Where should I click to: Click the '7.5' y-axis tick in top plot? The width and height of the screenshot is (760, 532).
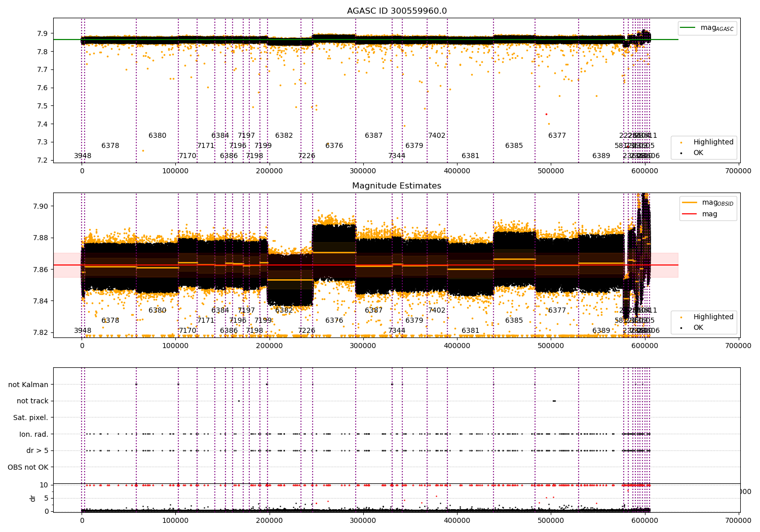click(44, 106)
